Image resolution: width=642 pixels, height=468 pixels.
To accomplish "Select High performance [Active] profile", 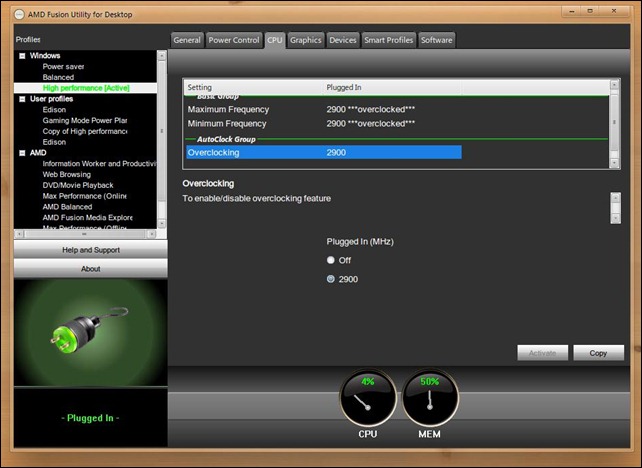I will [x=86, y=88].
